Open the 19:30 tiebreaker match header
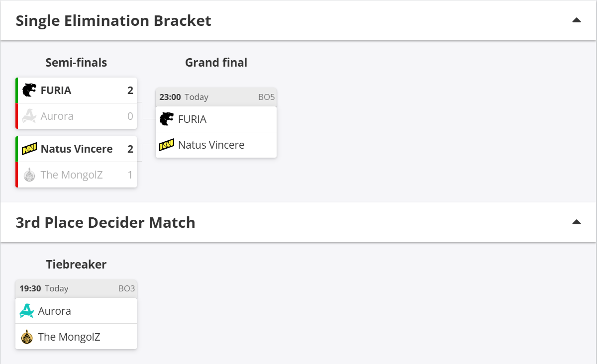This screenshot has height=364, width=597. click(76, 288)
